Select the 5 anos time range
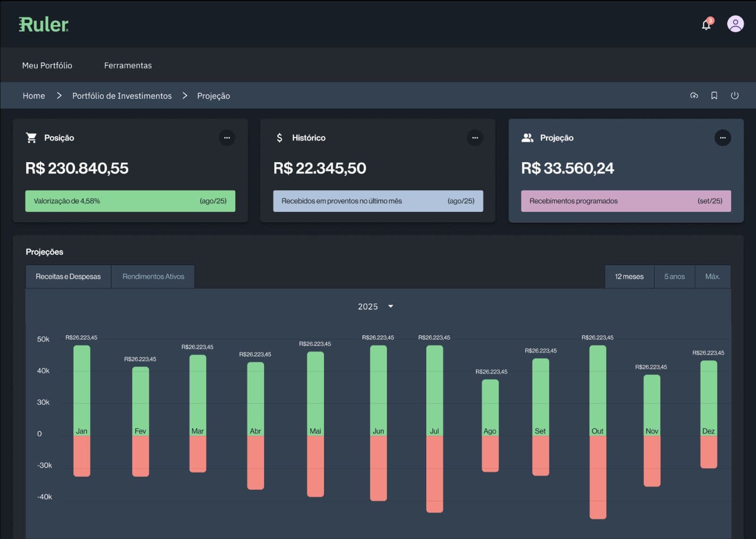 [x=674, y=276]
